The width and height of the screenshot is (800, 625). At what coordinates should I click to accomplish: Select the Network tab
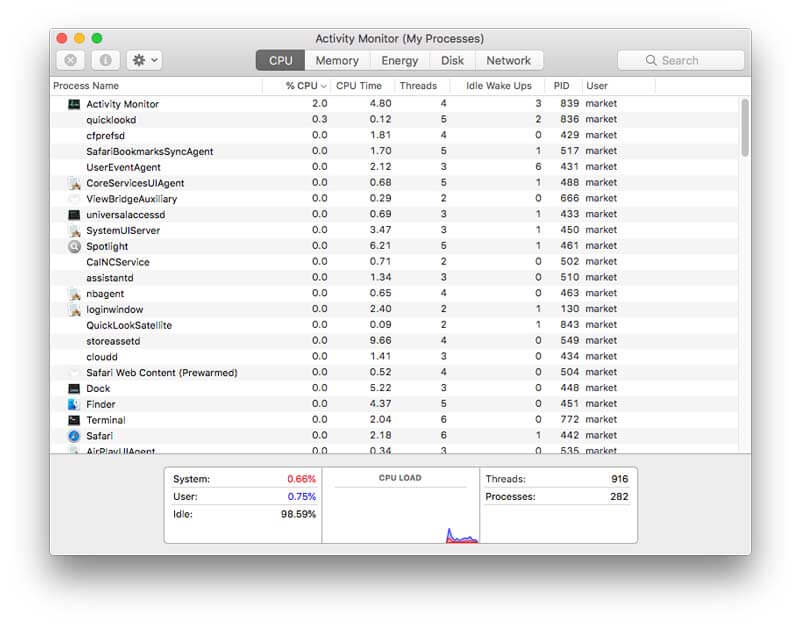click(508, 61)
